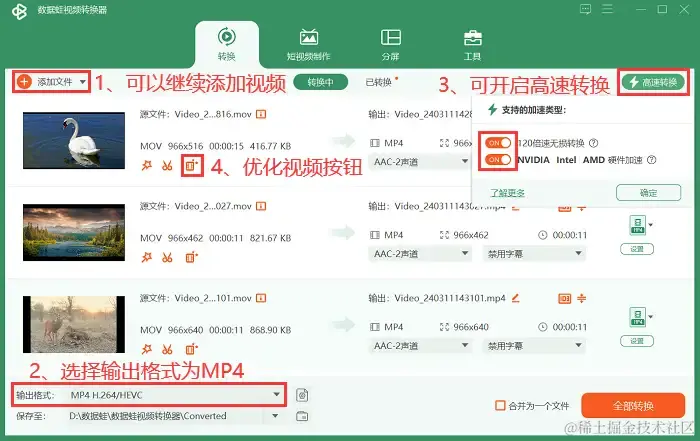
Task: Open the split screen tab
Action: click(391, 45)
